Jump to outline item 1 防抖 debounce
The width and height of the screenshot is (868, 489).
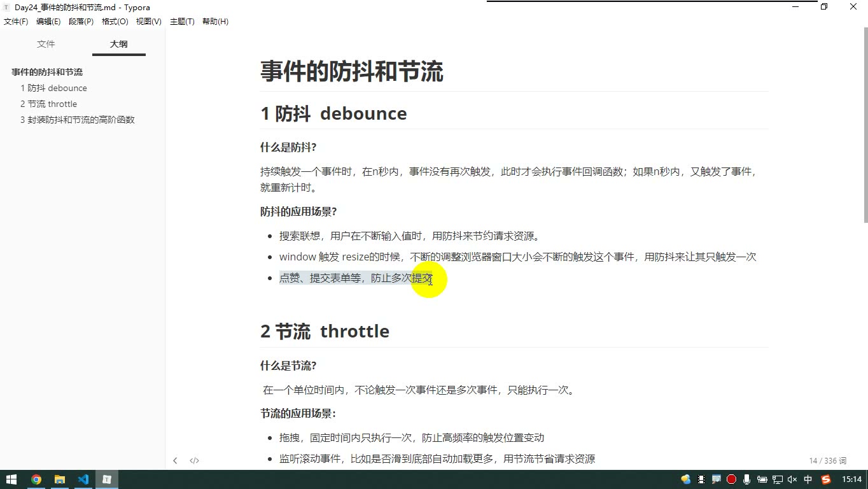point(53,88)
